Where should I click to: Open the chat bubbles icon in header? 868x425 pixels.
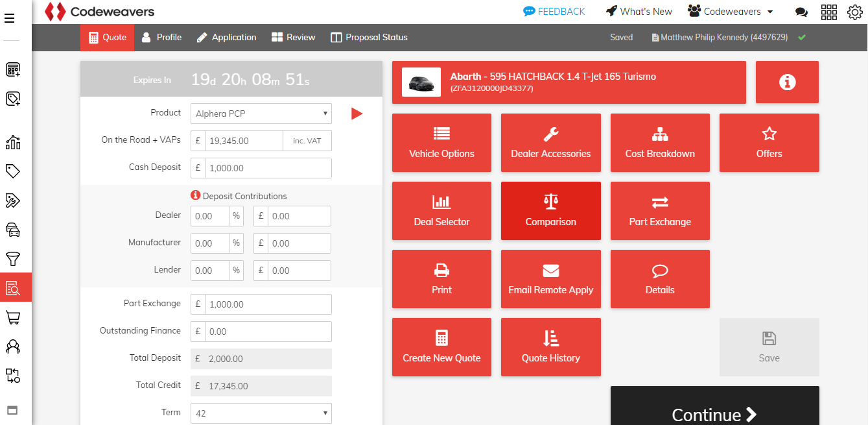pyautogui.click(x=801, y=12)
